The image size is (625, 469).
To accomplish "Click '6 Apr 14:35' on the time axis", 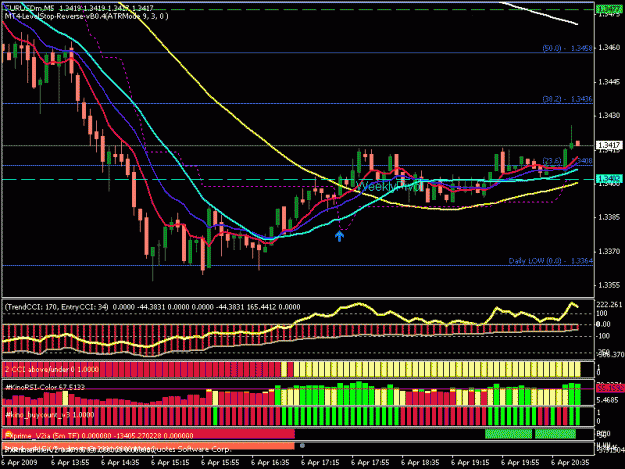I will [120, 463].
